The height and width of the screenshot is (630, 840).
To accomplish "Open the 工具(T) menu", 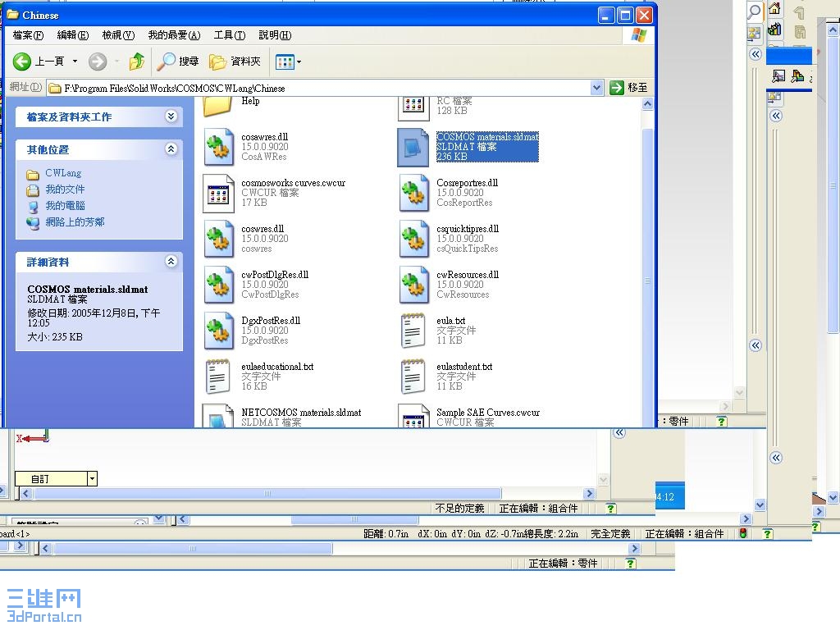I will coord(230,35).
